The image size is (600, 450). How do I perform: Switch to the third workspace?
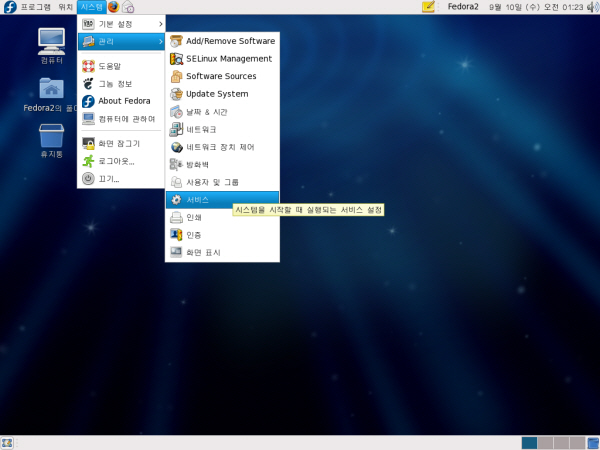tap(561, 443)
